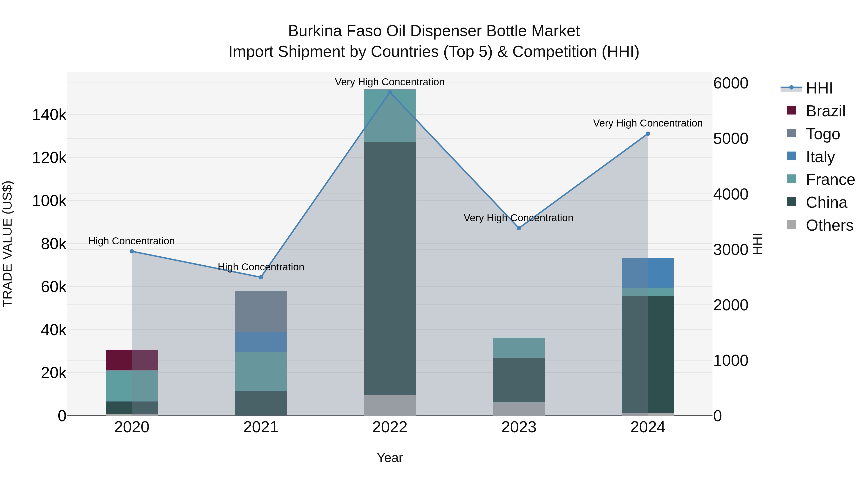This screenshot has height=488, width=868.
Task: Click the HHI line marker at the 2022 peak
Action: (390, 92)
